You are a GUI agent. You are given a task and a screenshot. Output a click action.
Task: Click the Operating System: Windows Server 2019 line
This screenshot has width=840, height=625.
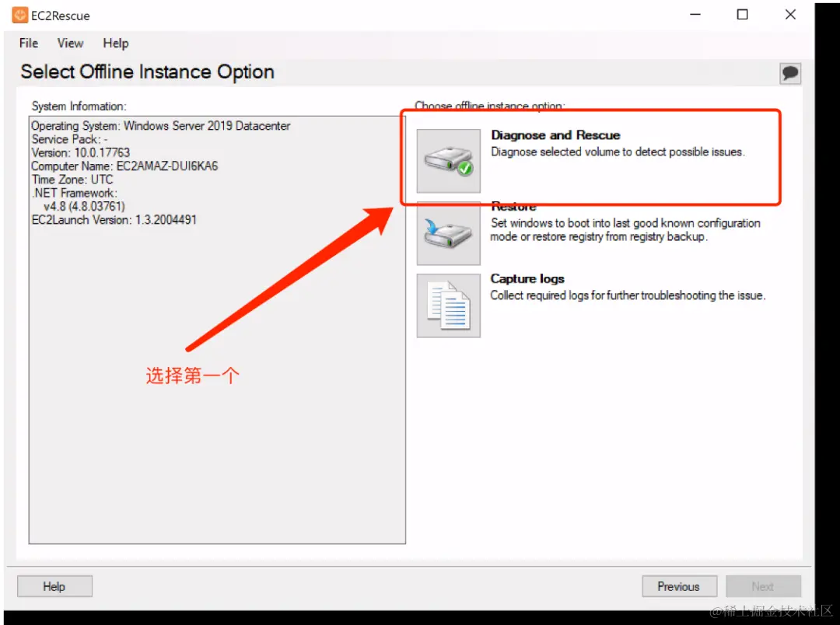[x=161, y=126]
